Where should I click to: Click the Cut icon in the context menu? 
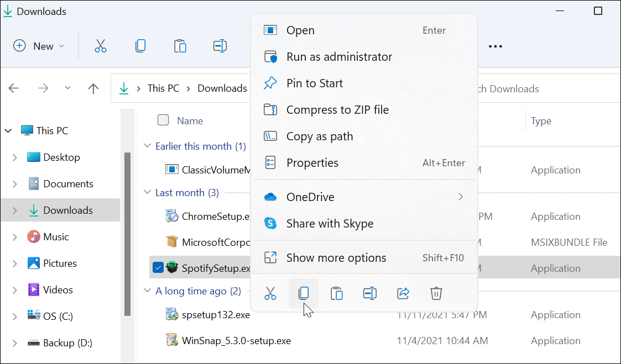click(x=270, y=293)
